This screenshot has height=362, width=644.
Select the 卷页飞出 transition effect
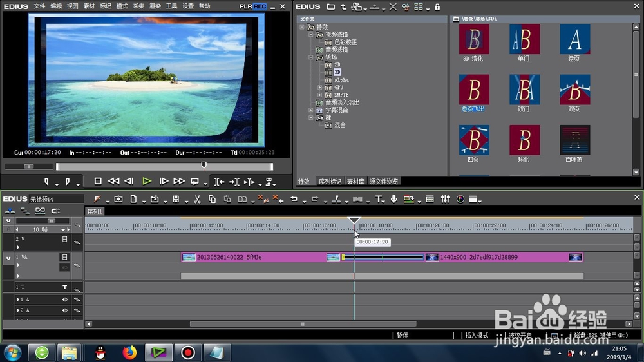[x=474, y=90]
